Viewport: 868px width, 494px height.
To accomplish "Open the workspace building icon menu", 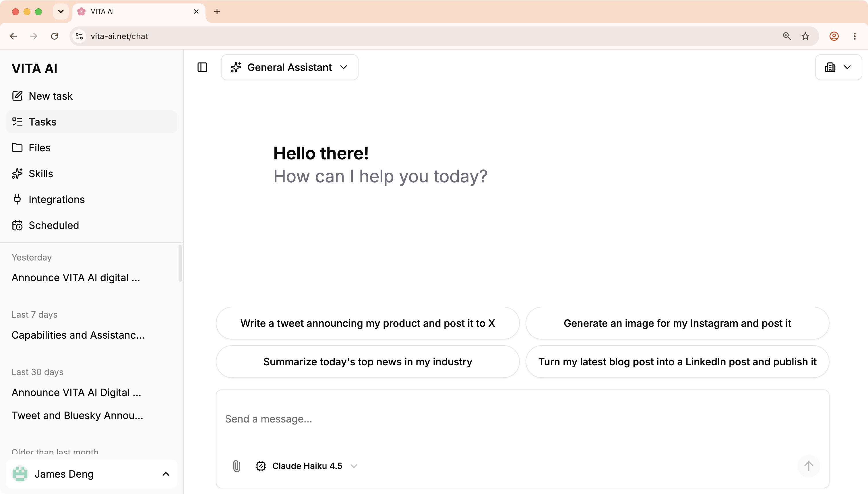I will pyautogui.click(x=838, y=67).
